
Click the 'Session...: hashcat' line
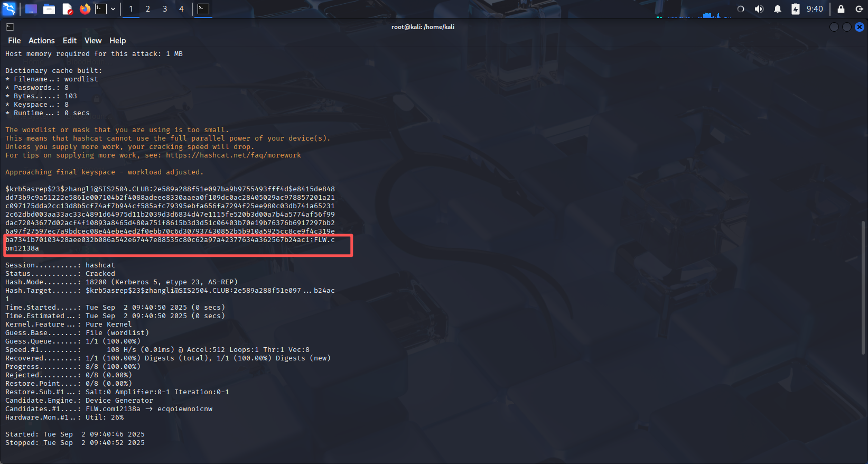click(x=60, y=265)
